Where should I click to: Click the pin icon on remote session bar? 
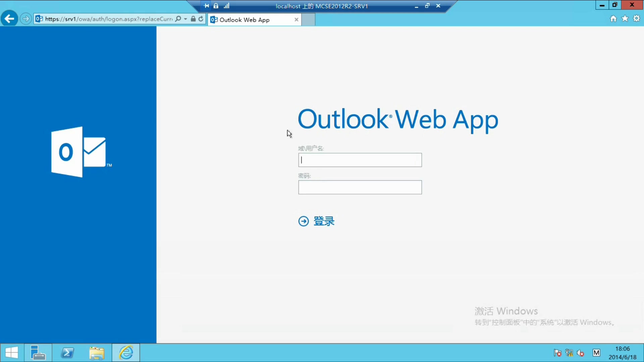click(x=206, y=6)
